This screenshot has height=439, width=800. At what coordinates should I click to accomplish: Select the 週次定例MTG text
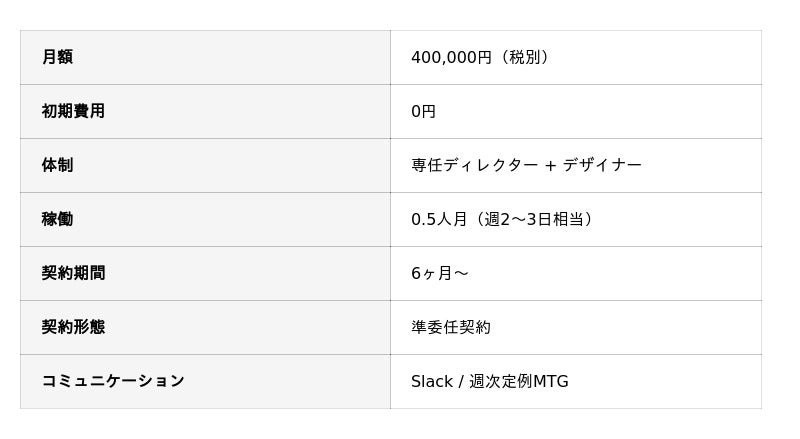tap(519, 382)
